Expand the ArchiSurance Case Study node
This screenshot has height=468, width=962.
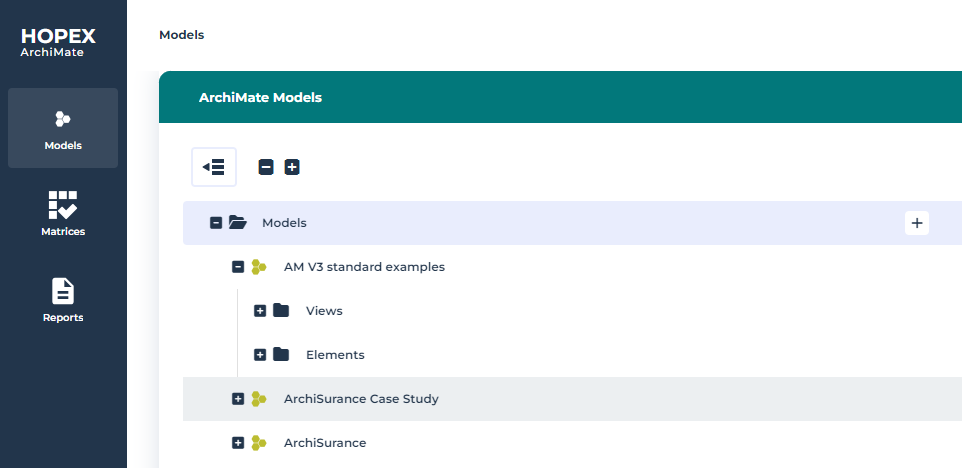click(238, 399)
